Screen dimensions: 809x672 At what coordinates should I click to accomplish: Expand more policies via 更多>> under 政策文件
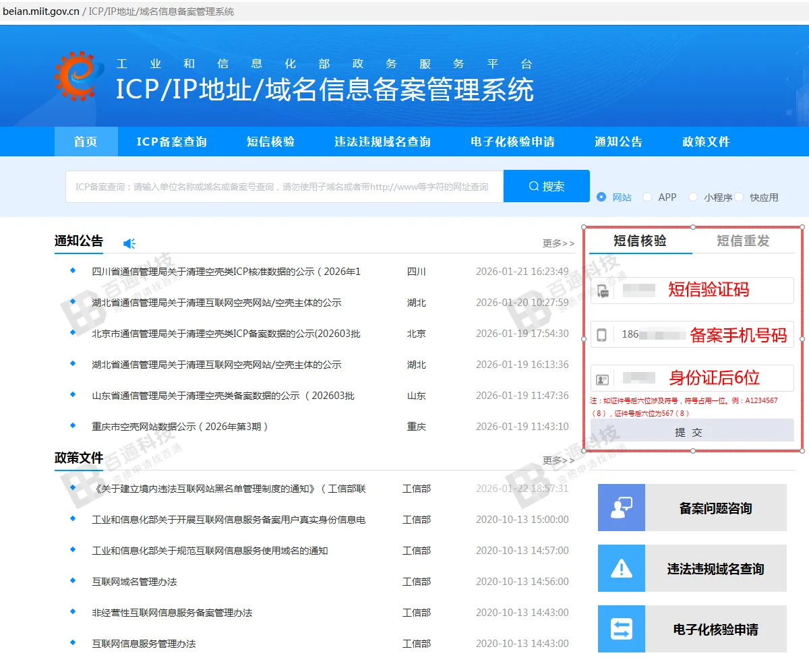coord(558,460)
